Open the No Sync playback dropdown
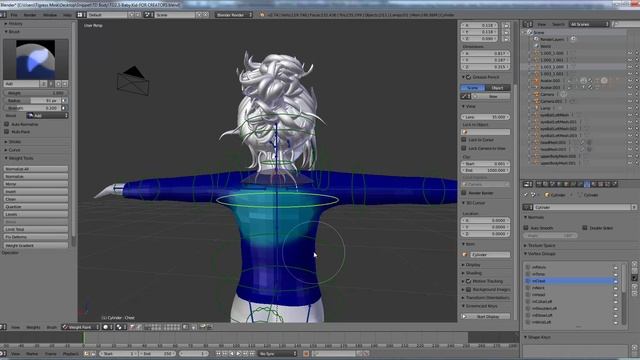This screenshot has width=640, height=360. pos(278,353)
